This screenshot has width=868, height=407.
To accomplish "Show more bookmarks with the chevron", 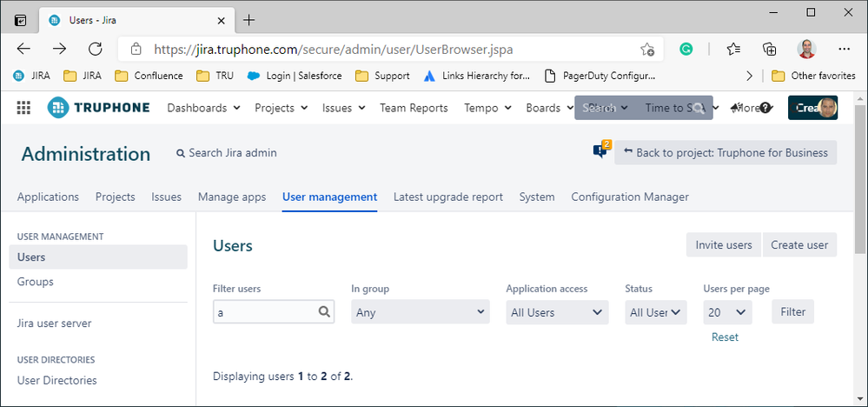I will (750, 76).
